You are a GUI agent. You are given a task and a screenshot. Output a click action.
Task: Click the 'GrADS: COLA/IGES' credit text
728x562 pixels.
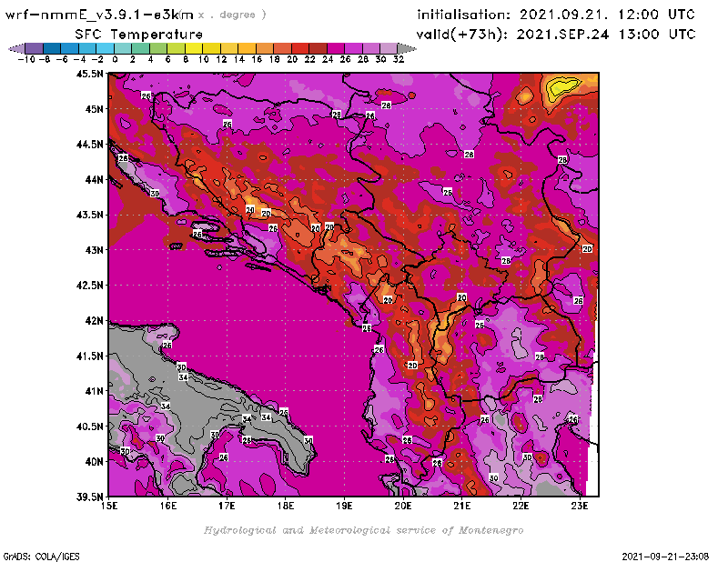41,557
